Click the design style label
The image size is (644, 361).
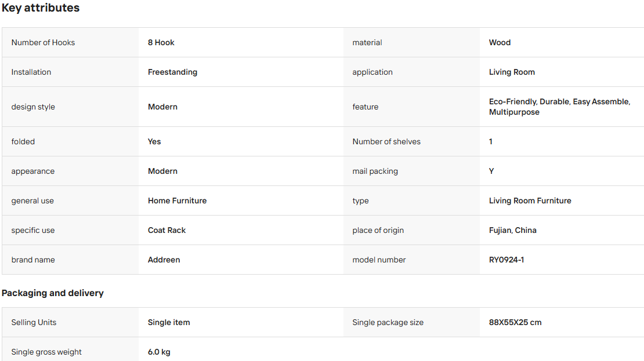pyautogui.click(x=33, y=107)
